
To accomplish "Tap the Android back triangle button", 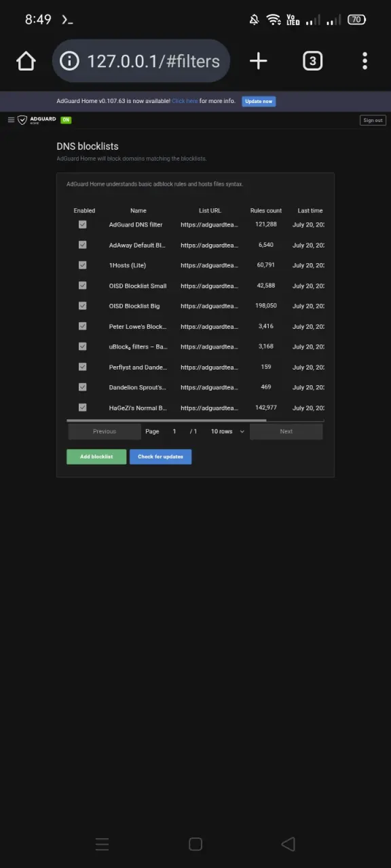I will coord(288,844).
